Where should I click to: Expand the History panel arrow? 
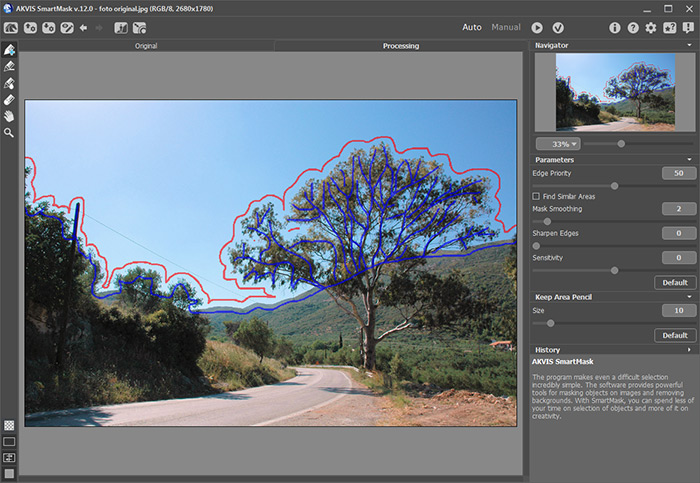(689, 350)
